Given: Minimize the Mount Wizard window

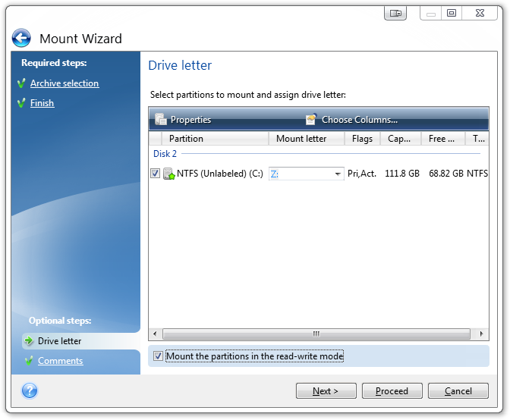Looking at the screenshot, I should (x=430, y=14).
